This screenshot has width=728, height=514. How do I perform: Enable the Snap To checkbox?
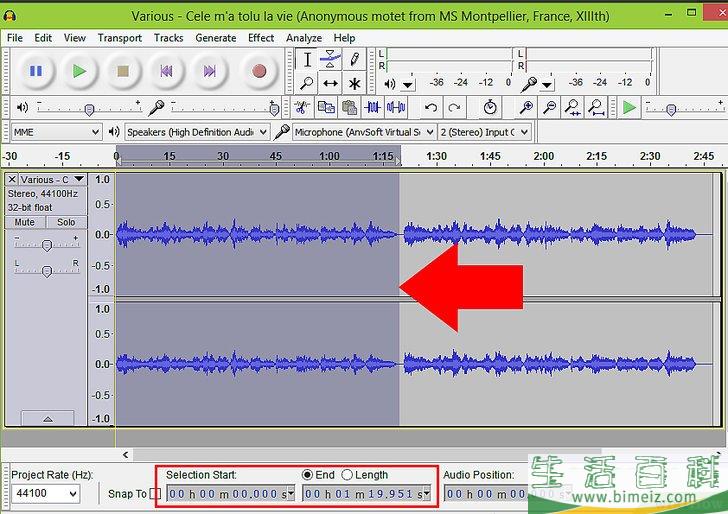pos(156,494)
